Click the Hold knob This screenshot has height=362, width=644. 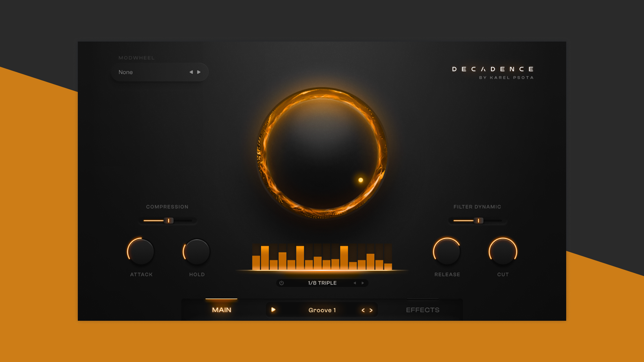[x=197, y=252]
